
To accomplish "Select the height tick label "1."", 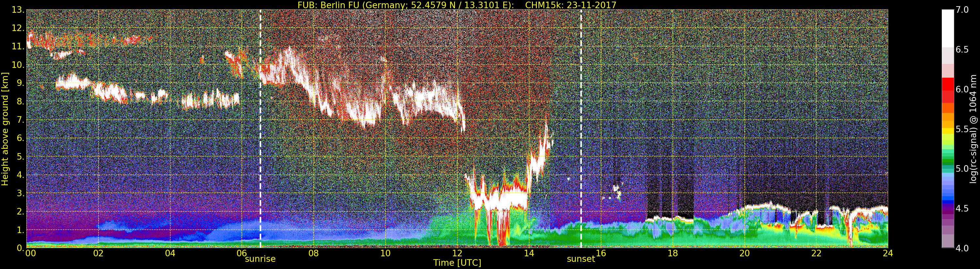I will point(20,230).
